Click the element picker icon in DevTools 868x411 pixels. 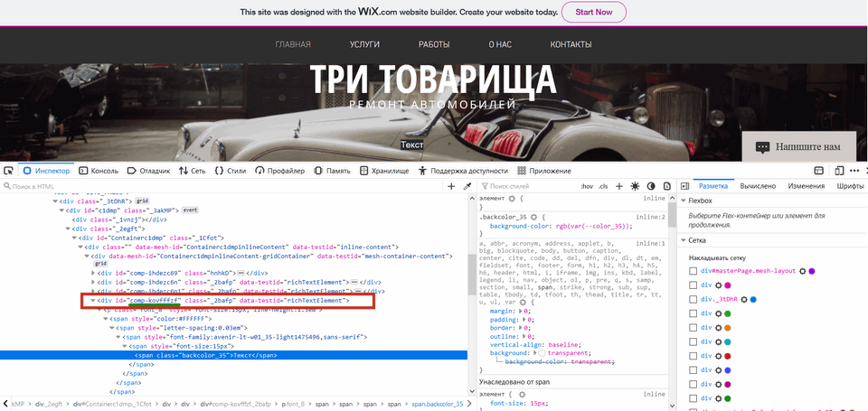(x=8, y=170)
